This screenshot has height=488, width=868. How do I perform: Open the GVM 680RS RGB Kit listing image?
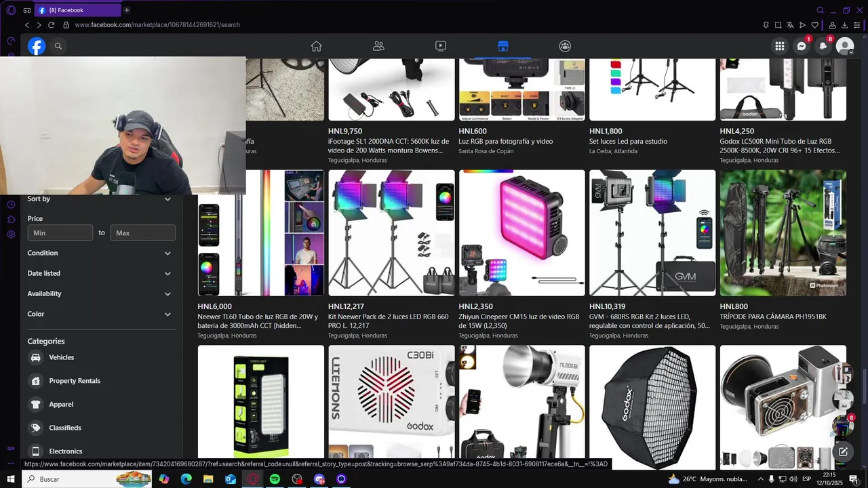[x=652, y=232]
